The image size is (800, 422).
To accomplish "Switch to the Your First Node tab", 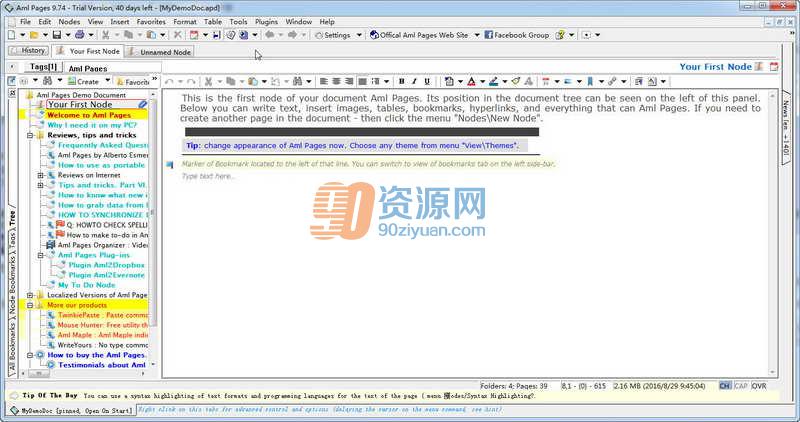I will pos(88,51).
